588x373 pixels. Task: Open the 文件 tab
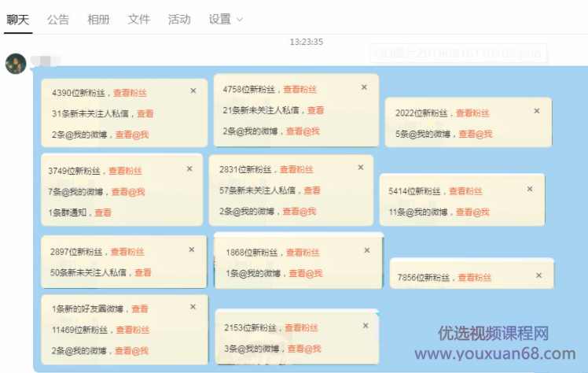(x=139, y=20)
